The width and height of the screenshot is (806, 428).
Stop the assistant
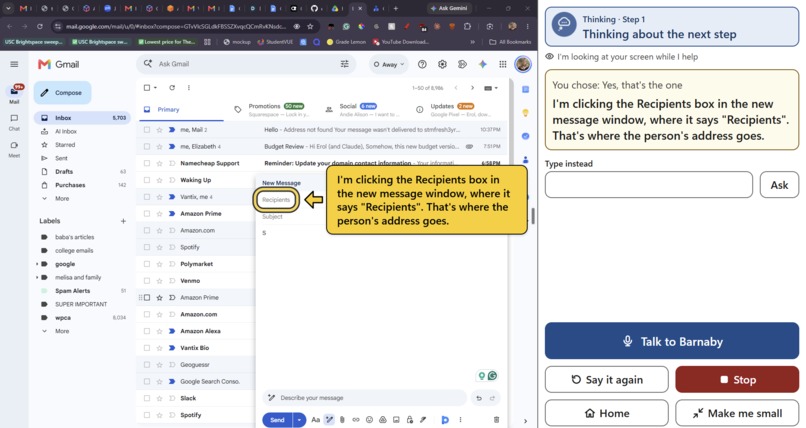click(x=737, y=380)
